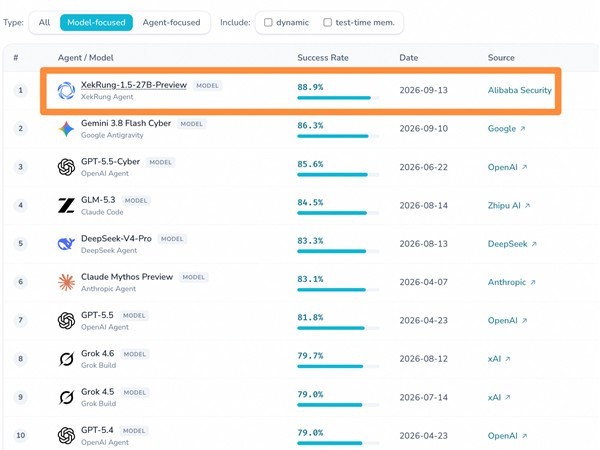The width and height of the screenshot is (600, 450).
Task: Click the Claude Mythos Preview model name
Action: pos(127,277)
